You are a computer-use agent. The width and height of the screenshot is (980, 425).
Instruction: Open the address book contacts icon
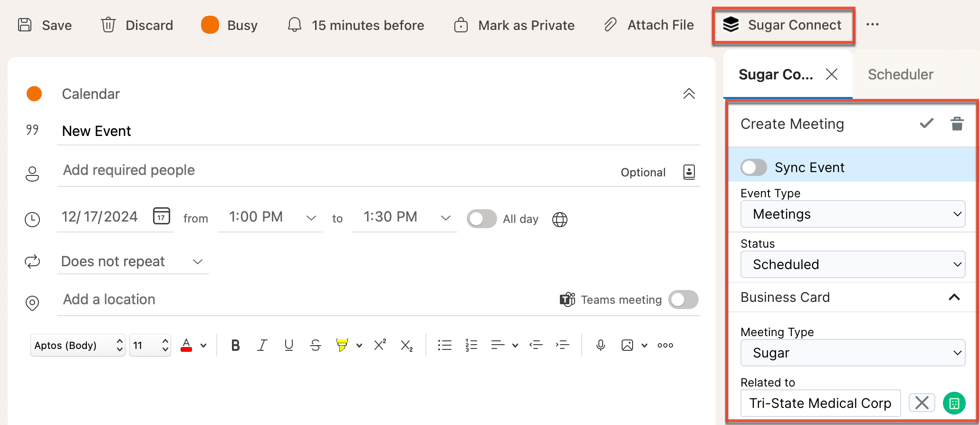(x=689, y=172)
